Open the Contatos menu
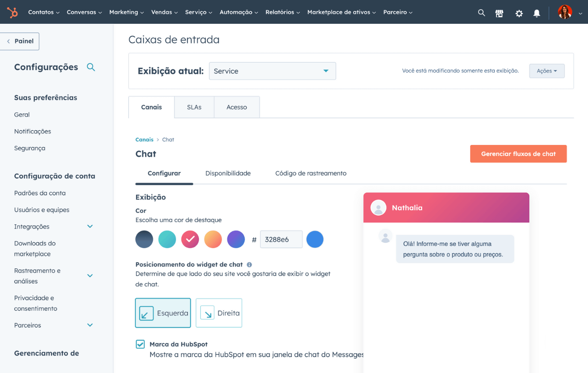This screenshot has width=588, height=373. [44, 12]
